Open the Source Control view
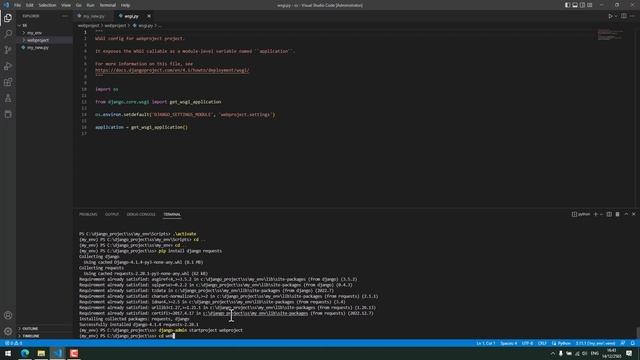The image size is (640, 360). (x=8, y=50)
